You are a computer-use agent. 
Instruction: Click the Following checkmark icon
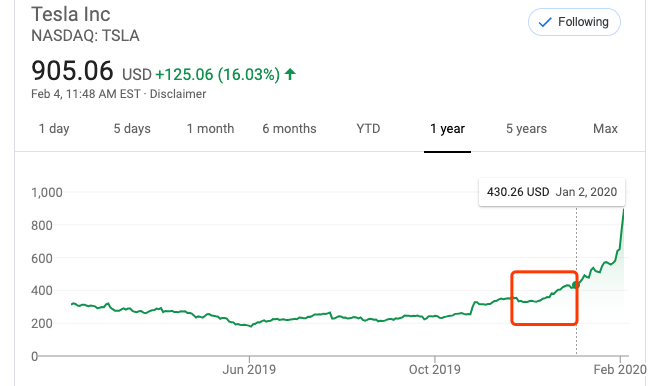(545, 22)
